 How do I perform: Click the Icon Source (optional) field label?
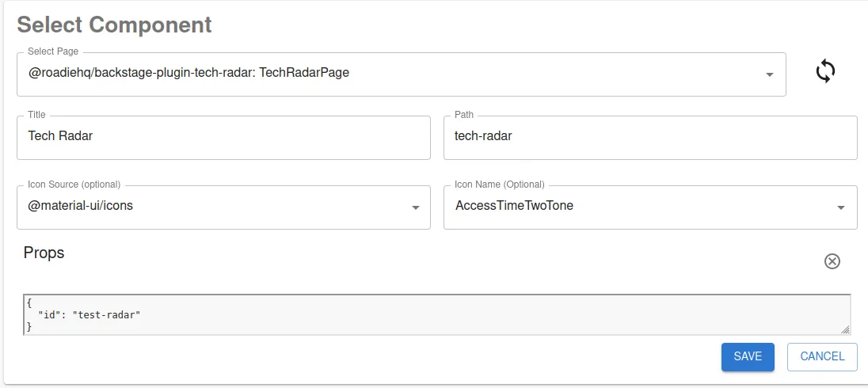click(x=74, y=184)
